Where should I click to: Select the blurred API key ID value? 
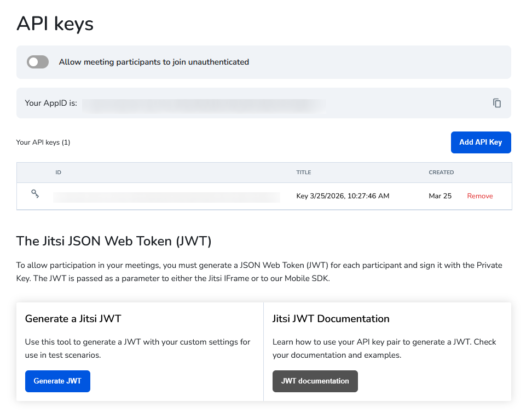[x=166, y=196]
